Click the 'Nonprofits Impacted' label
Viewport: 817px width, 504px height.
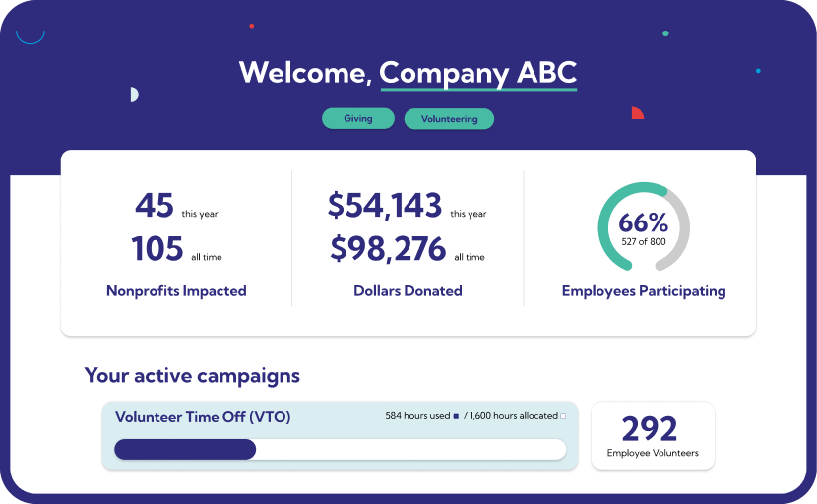pyautogui.click(x=176, y=290)
